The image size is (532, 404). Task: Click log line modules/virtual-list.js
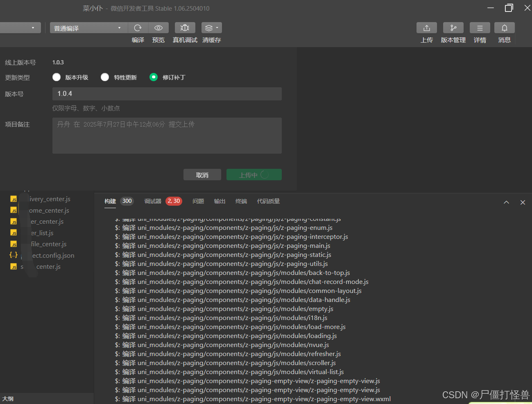(x=229, y=372)
